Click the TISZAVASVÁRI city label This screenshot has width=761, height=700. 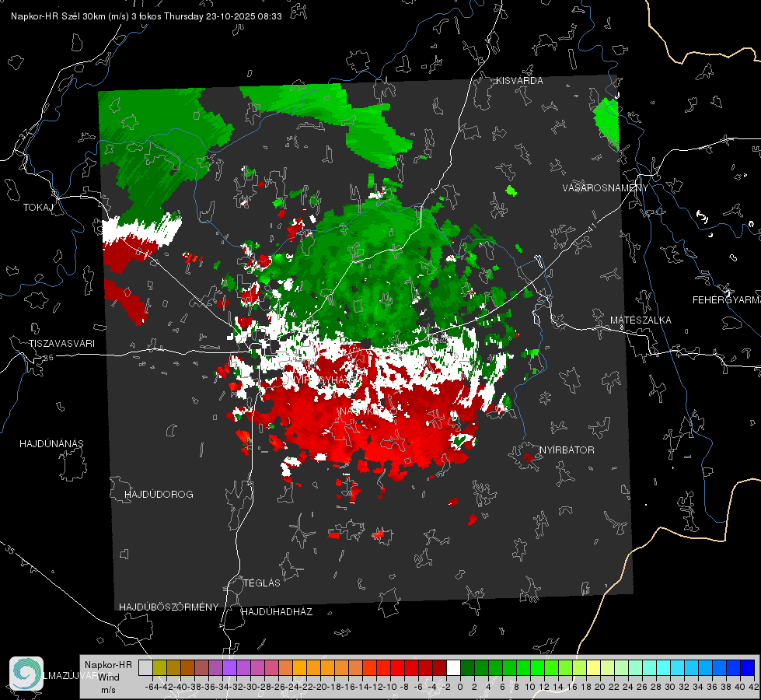(61, 344)
